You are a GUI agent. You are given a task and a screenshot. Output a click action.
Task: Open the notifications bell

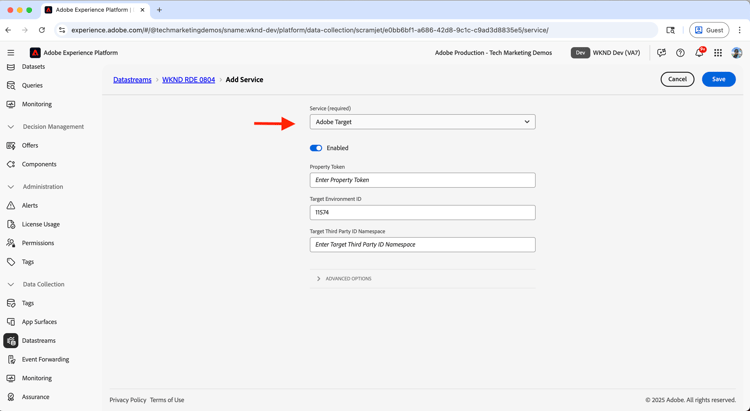pos(699,53)
